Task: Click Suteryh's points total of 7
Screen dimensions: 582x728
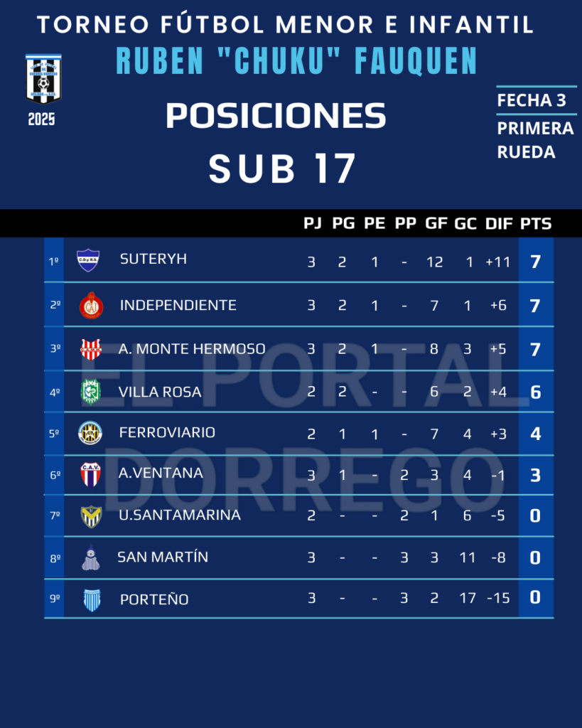Action: pyautogui.click(x=536, y=262)
